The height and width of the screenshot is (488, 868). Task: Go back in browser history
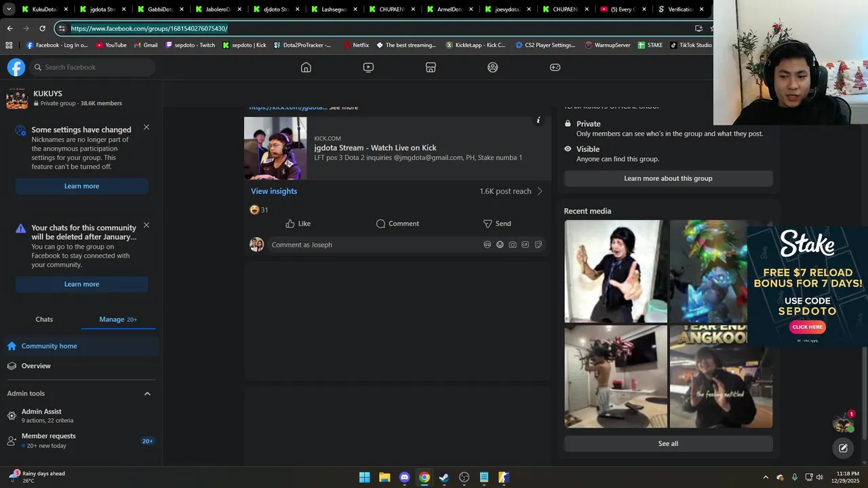click(x=9, y=28)
